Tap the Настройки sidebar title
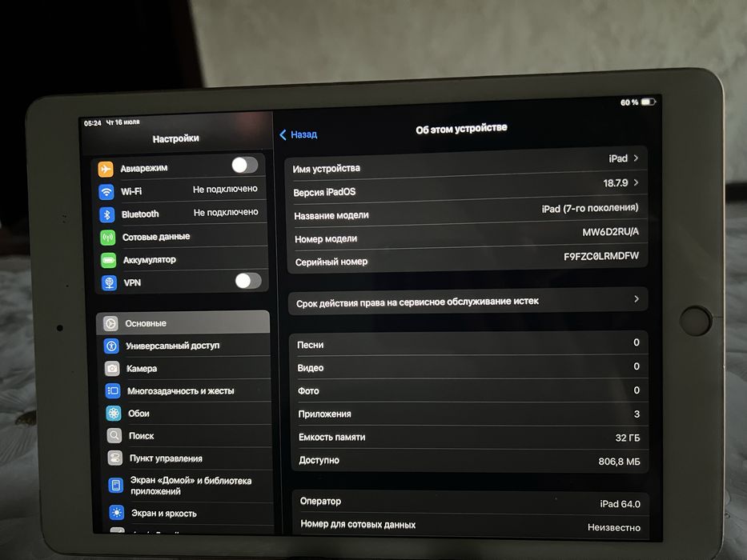Screen dimensions: 747x560 click(176, 138)
